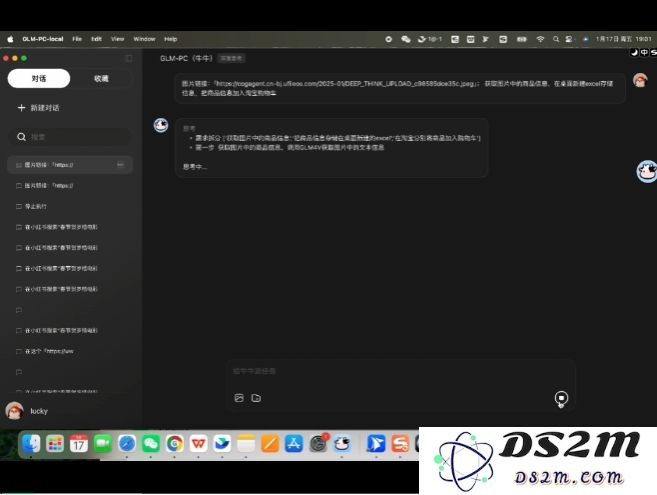
Task: Click the moon icon on input method bar
Action: coord(634,52)
